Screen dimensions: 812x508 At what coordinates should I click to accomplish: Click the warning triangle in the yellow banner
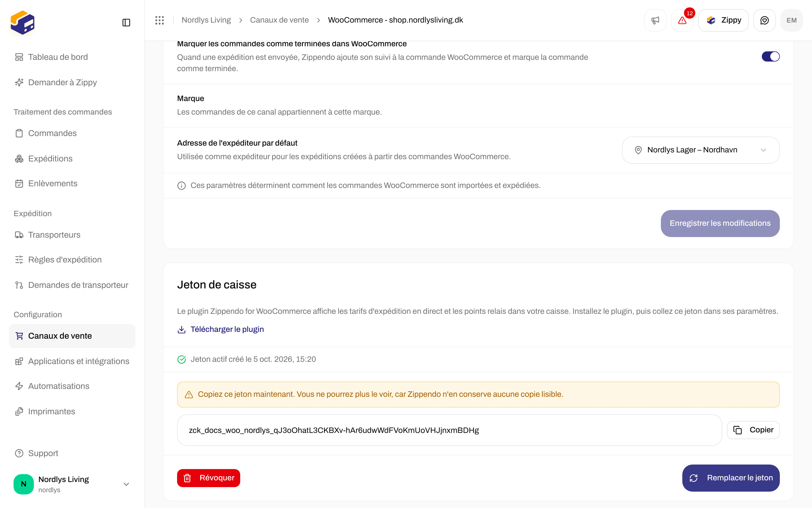pos(189,395)
